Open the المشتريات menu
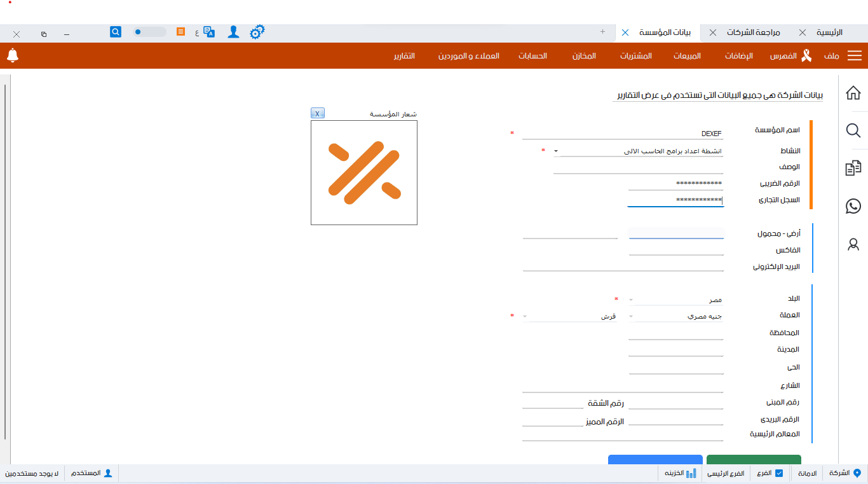868x484 pixels. coord(636,56)
